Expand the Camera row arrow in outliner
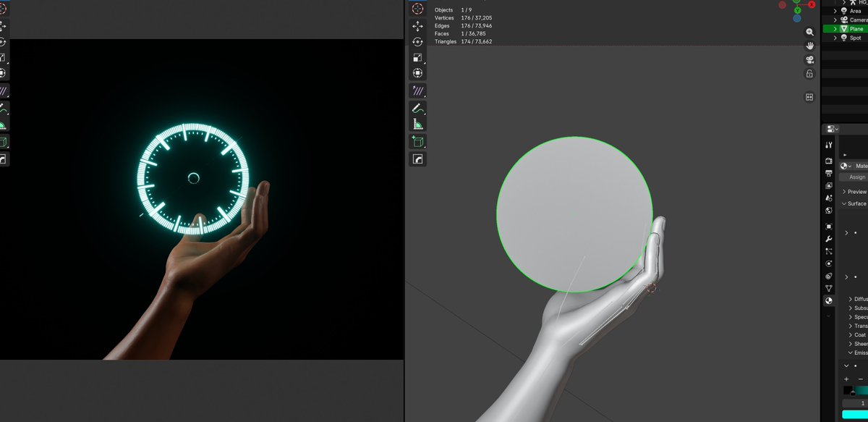The image size is (868, 422). click(835, 20)
